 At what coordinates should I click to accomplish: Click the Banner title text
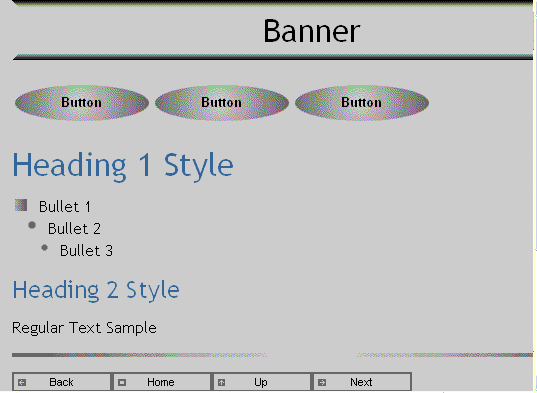point(312,31)
